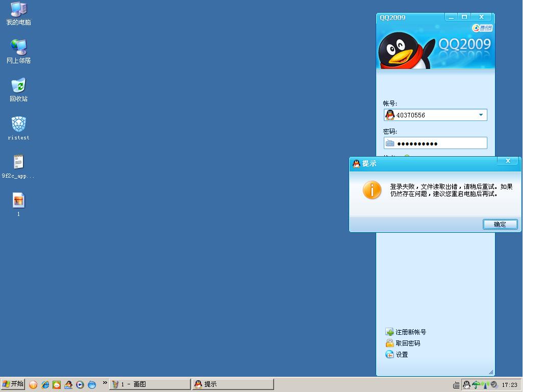Click the keyboard language bar tray icon

pyautogui.click(x=456, y=385)
